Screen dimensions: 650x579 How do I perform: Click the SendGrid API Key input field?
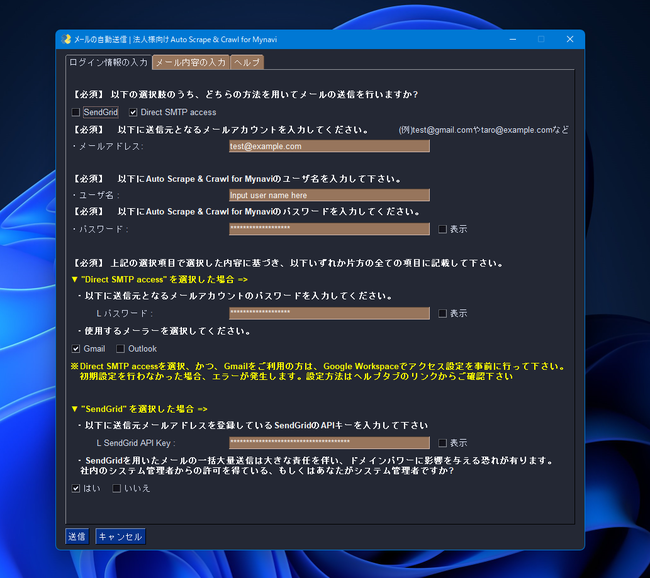[x=328, y=442]
